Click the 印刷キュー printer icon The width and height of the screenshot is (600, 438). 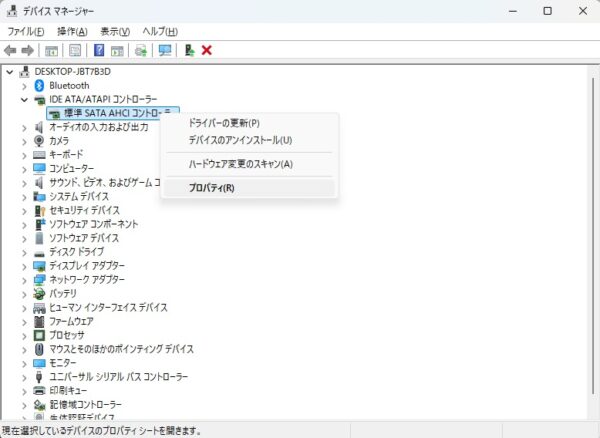39,391
